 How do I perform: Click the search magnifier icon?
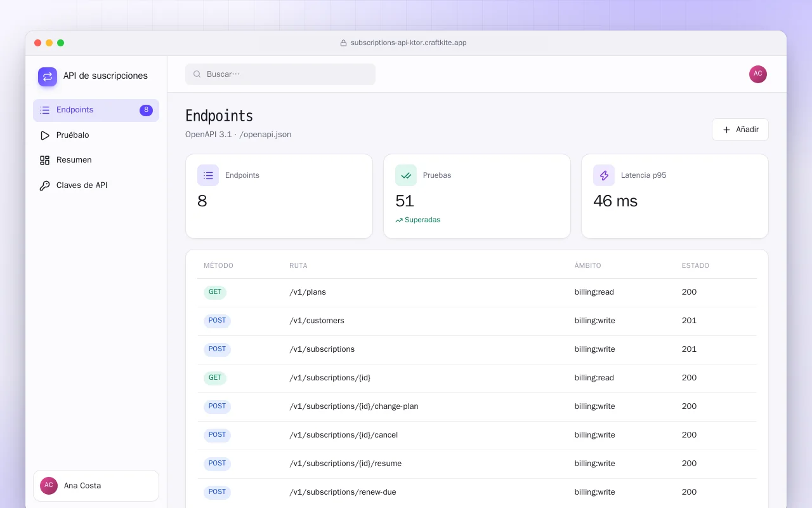(x=197, y=74)
